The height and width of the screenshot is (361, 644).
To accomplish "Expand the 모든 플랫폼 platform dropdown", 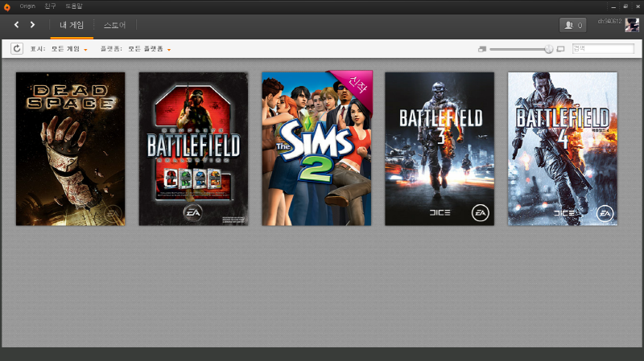I will (149, 49).
